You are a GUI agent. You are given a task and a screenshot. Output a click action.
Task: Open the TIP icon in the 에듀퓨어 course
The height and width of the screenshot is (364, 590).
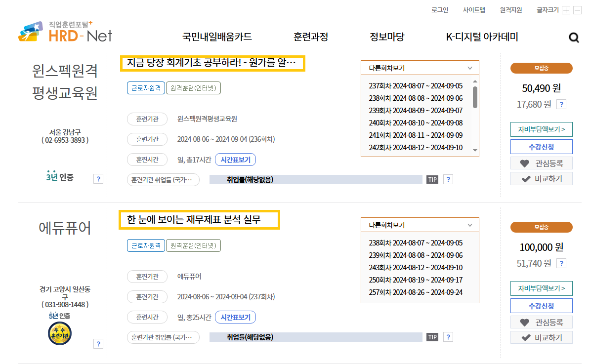click(432, 337)
